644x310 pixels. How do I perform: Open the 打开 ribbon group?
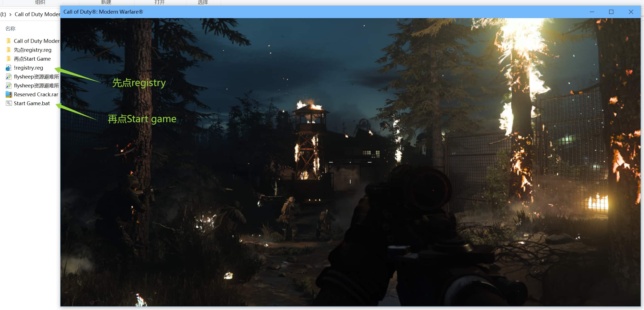coord(160,2)
